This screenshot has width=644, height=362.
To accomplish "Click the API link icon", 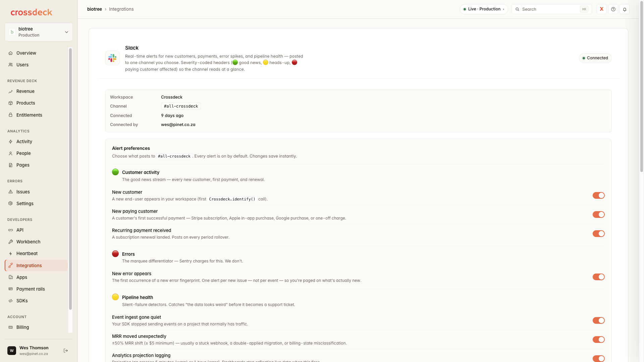I will 11,230.
